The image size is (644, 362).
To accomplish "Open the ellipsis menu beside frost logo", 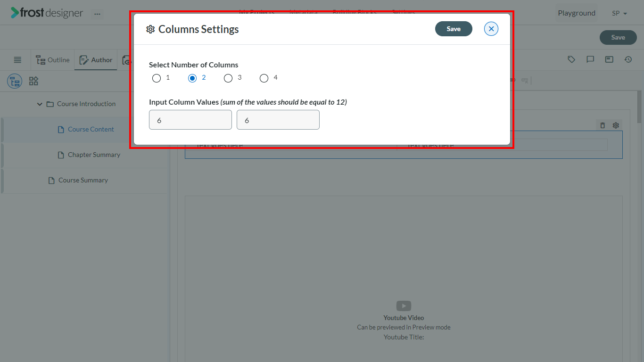I will click(97, 14).
